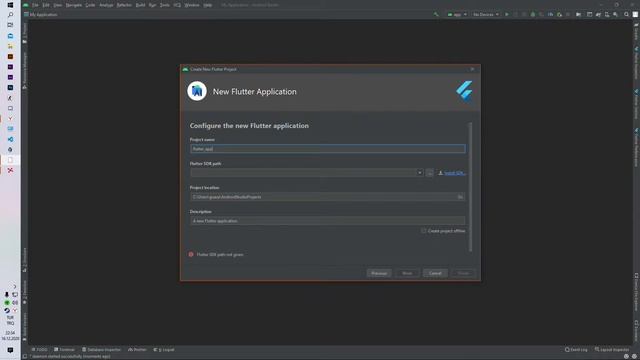Viewport: 640px width, 360px height.
Task: Open the Build menu
Action: pyautogui.click(x=140, y=5)
